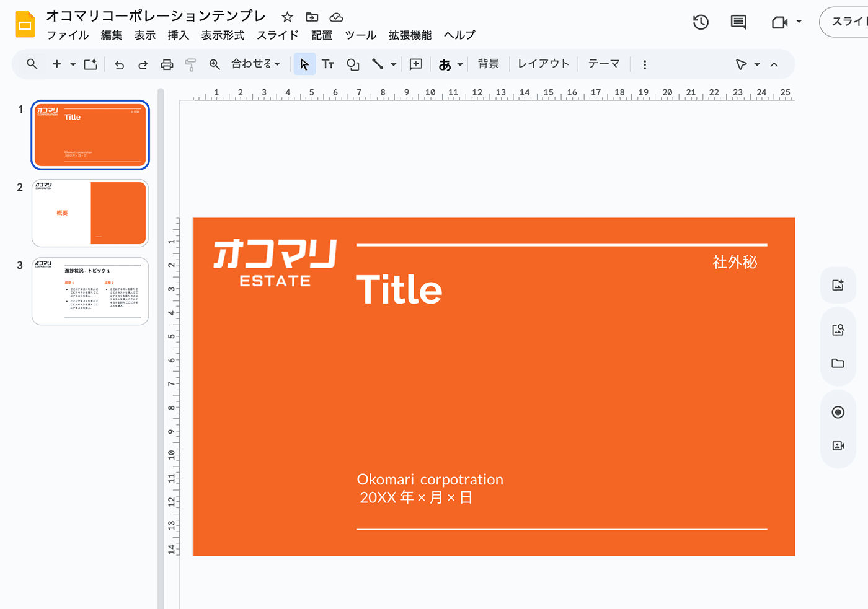This screenshot has width=868, height=609.
Task: Collapse the toolbar with the chevron
Action: coord(774,64)
